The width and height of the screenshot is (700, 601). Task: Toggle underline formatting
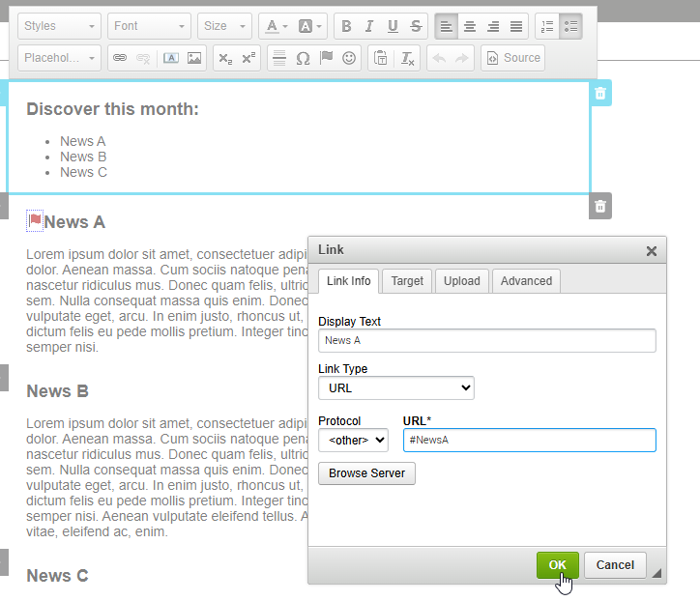click(x=393, y=26)
